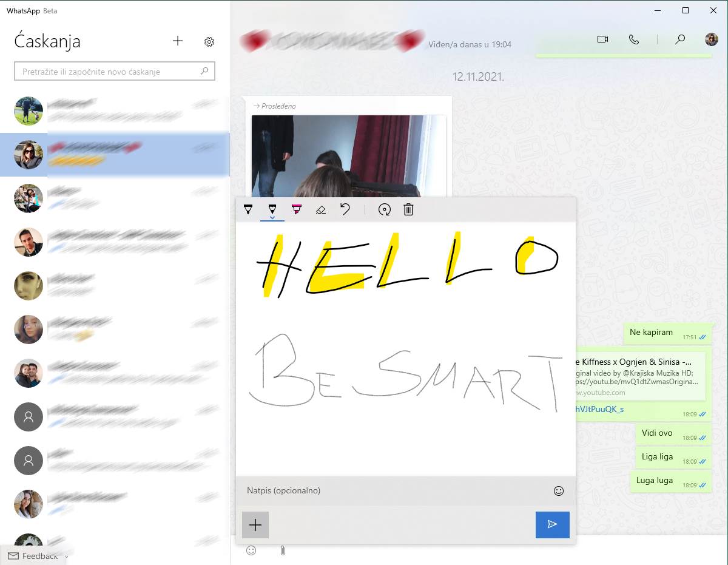Start a video call
The width and height of the screenshot is (728, 565).
tap(602, 39)
